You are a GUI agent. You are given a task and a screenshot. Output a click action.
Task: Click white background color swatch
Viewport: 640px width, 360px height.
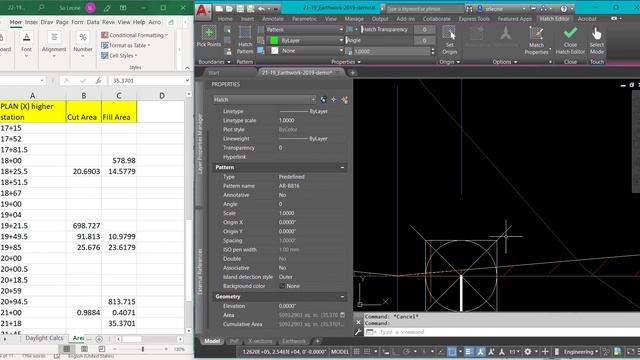coord(274,51)
